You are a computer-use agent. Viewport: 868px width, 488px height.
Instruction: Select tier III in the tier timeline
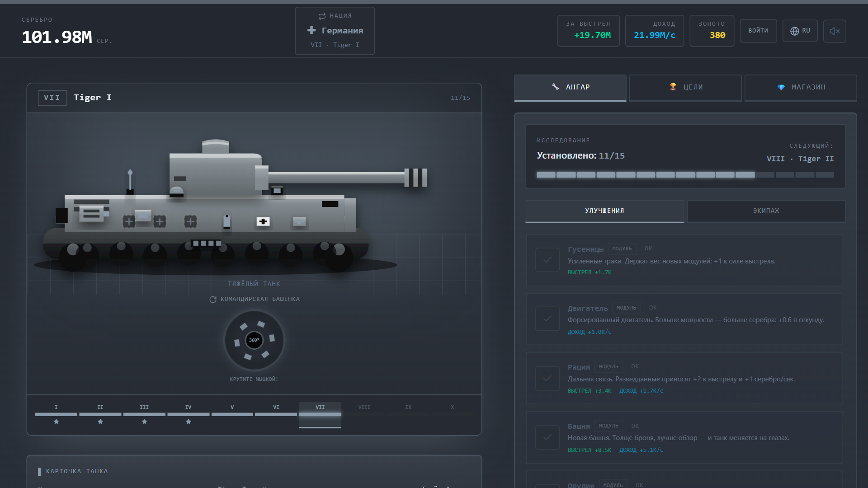[144, 414]
